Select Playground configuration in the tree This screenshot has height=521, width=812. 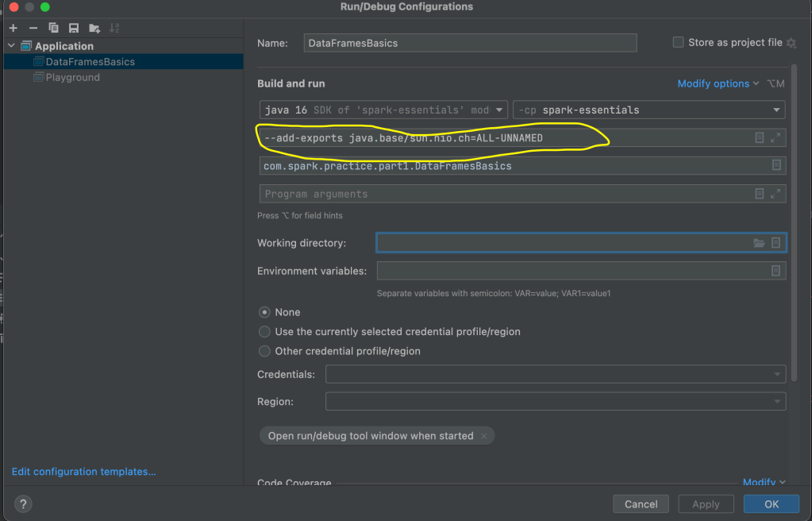(72, 78)
